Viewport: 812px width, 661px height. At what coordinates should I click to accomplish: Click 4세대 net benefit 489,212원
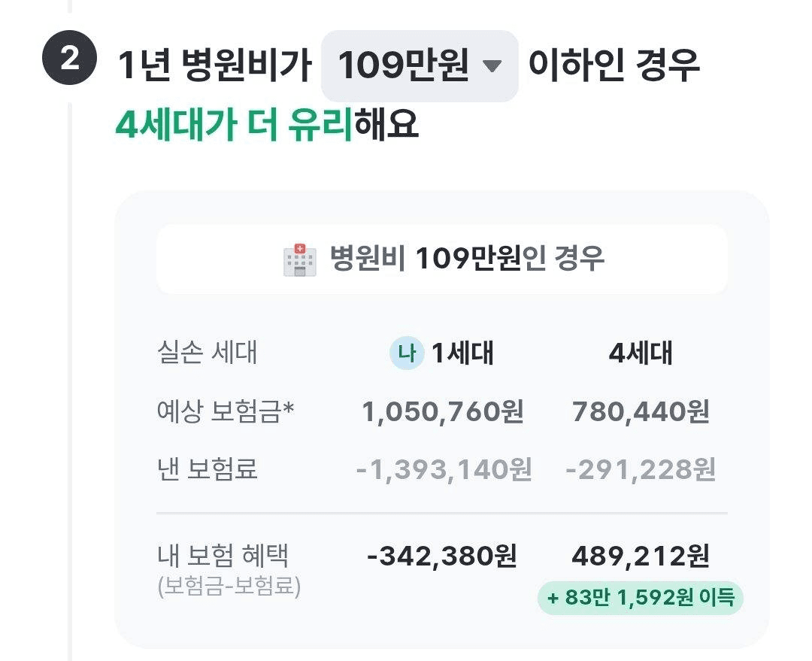tap(641, 556)
